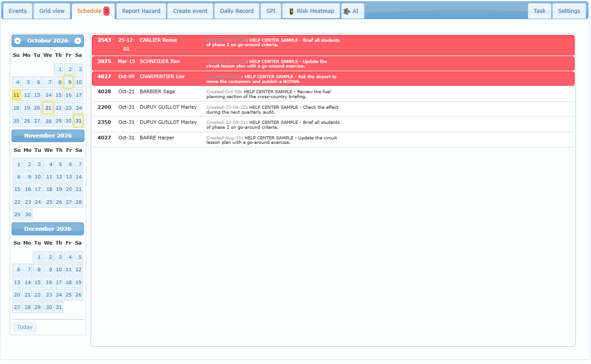Select November 15 in the calendar
591x364 pixels.
[x=17, y=190]
